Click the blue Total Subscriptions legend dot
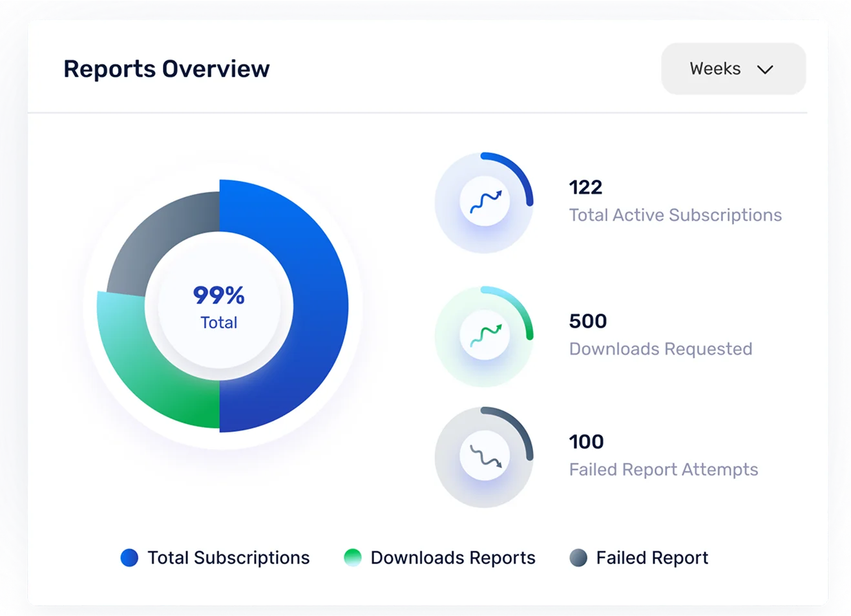Image resolution: width=851 pixels, height=616 pixels. click(x=129, y=558)
